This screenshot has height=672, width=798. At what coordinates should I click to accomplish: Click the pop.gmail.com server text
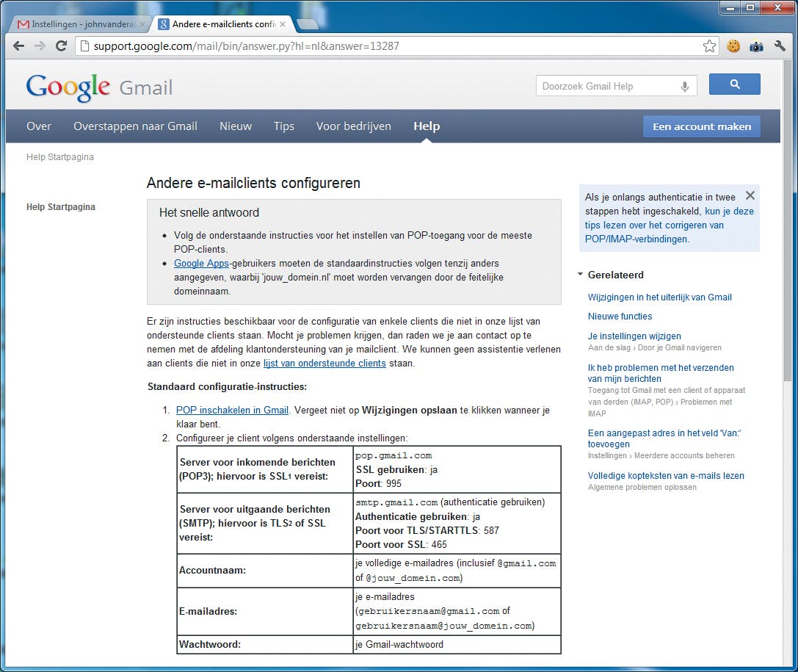[x=393, y=455]
